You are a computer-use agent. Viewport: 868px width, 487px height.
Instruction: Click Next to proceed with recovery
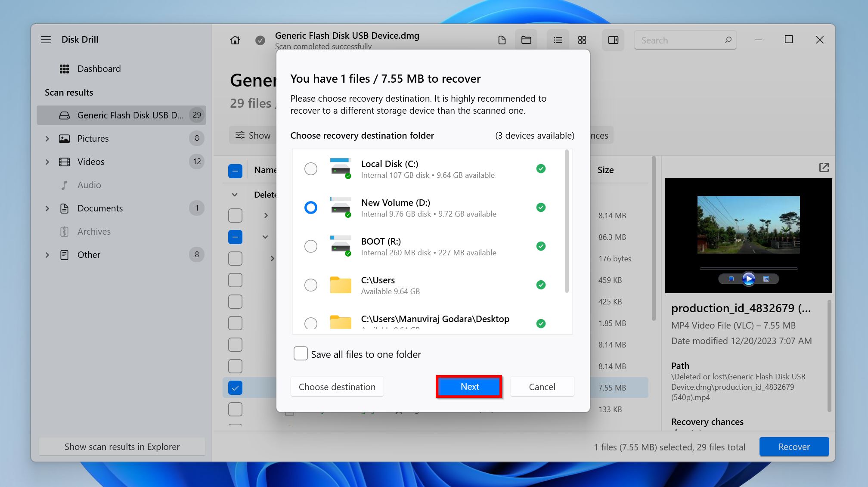[469, 386]
